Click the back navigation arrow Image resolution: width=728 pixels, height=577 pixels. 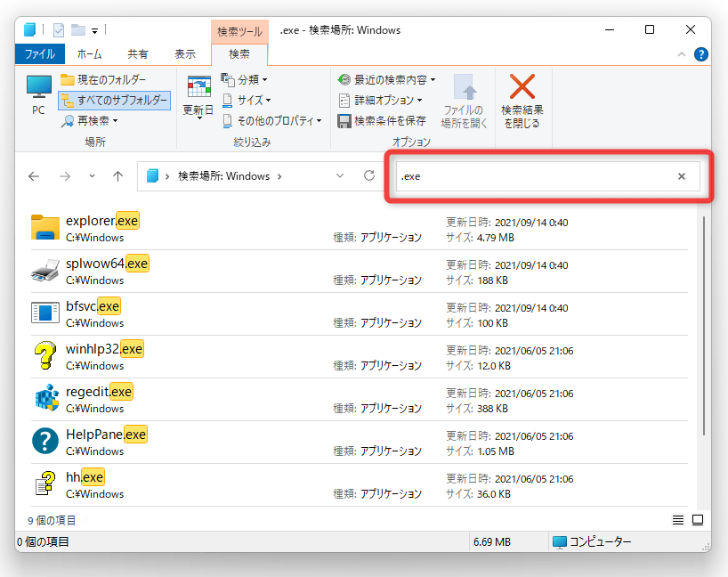(34, 176)
